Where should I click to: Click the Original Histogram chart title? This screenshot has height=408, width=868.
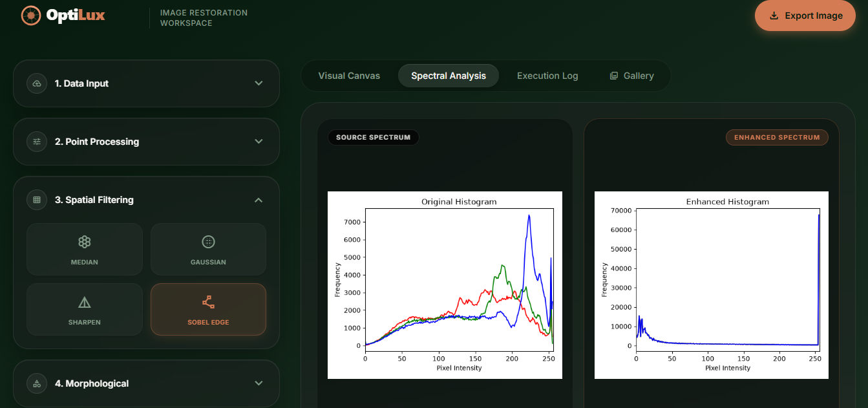459,202
